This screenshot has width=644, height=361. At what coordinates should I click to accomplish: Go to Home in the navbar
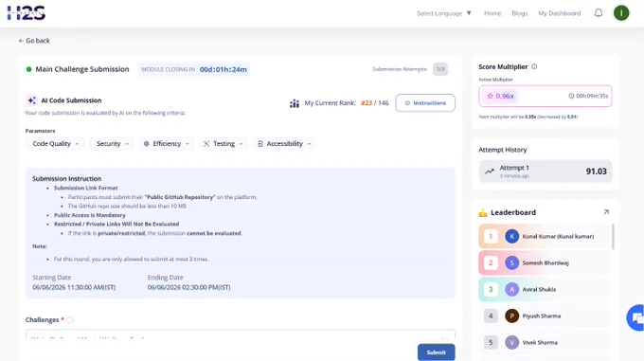pyautogui.click(x=492, y=13)
